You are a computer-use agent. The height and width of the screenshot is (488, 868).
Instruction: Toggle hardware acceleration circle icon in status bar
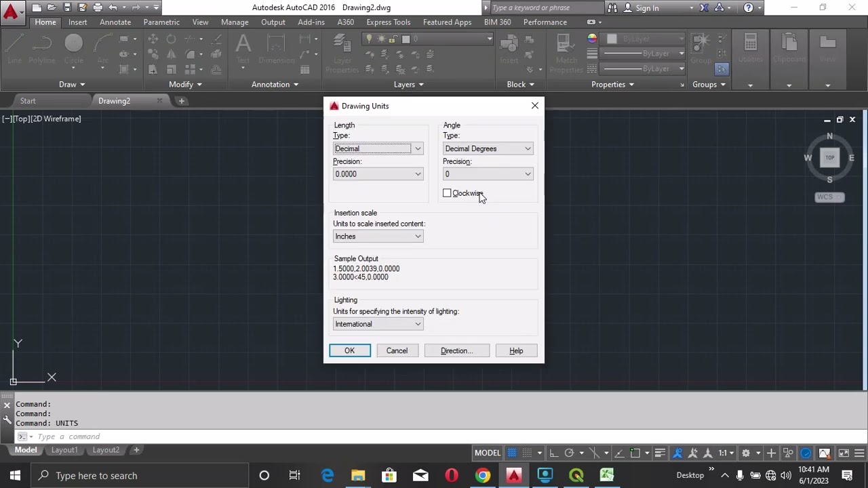tap(806, 453)
